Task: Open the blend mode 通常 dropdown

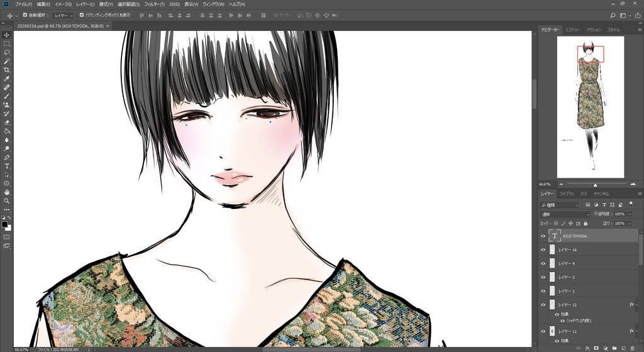Action: click(x=565, y=214)
